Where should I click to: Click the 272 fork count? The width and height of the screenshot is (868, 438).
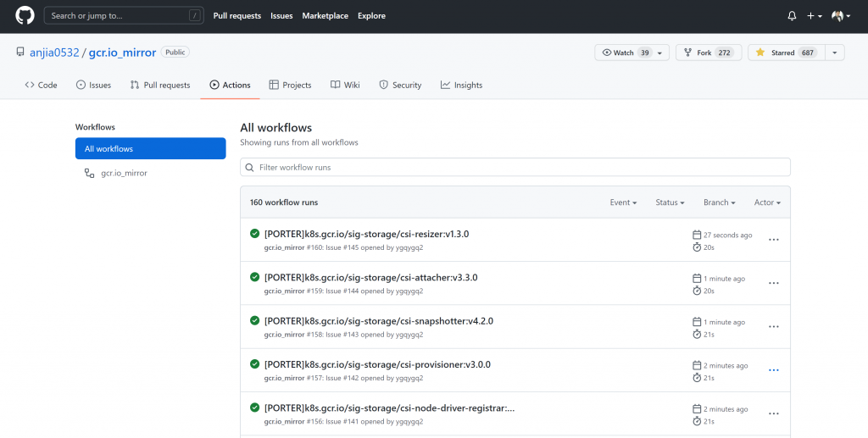[x=724, y=53]
